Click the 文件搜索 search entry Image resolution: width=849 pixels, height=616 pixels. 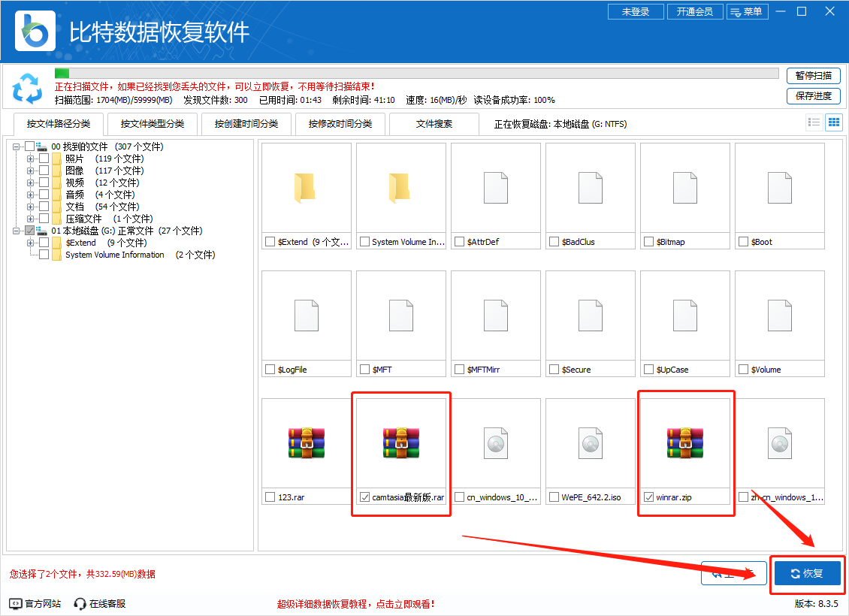coord(434,123)
